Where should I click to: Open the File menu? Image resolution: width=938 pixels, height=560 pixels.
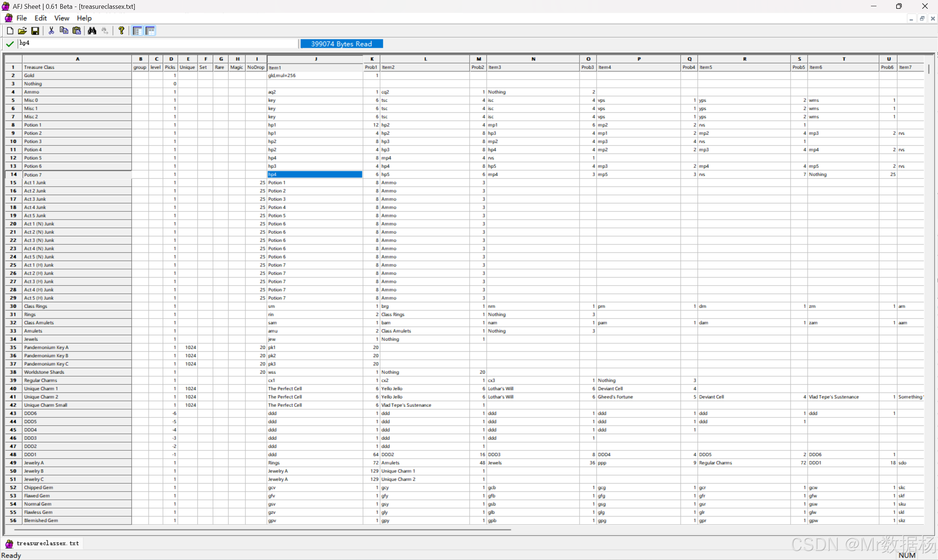pos(22,18)
